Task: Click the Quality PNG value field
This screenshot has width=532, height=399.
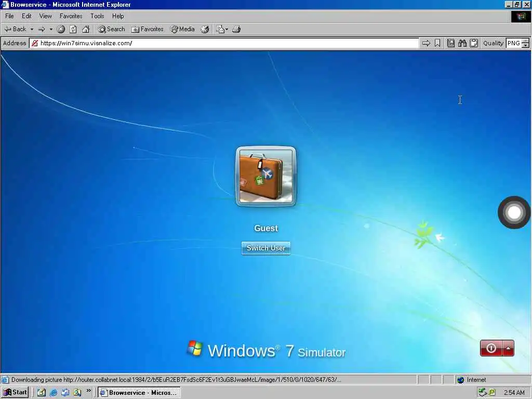Action: (x=514, y=43)
